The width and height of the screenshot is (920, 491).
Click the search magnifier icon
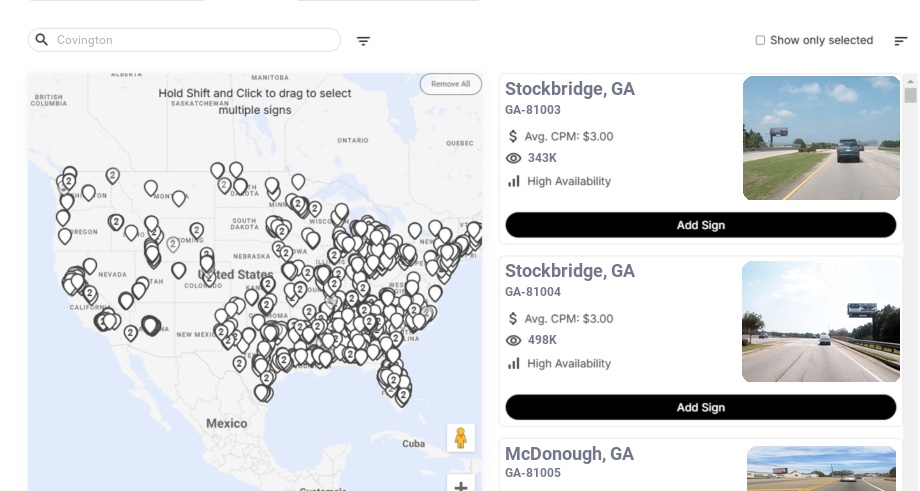42,40
